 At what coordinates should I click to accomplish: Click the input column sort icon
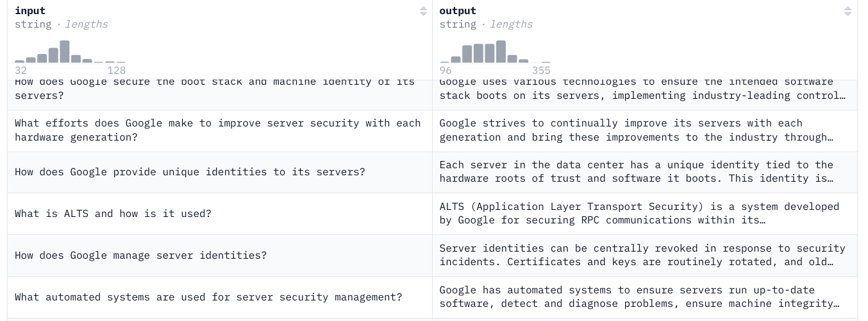(423, 11)
